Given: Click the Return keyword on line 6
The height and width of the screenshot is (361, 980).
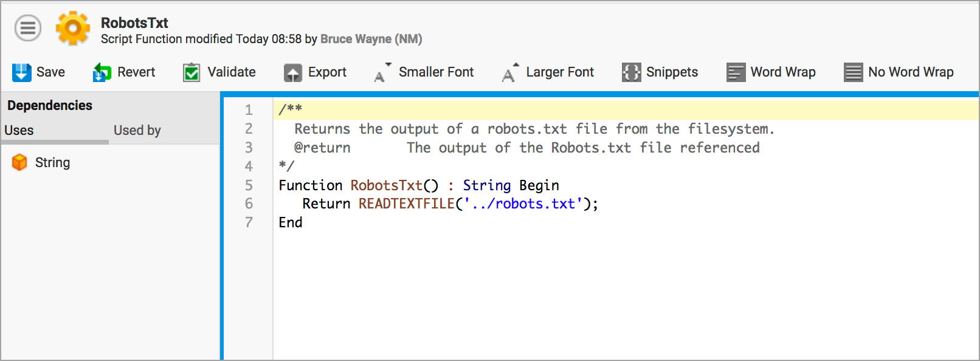Looking at the screenshot, I should [326, 204].
